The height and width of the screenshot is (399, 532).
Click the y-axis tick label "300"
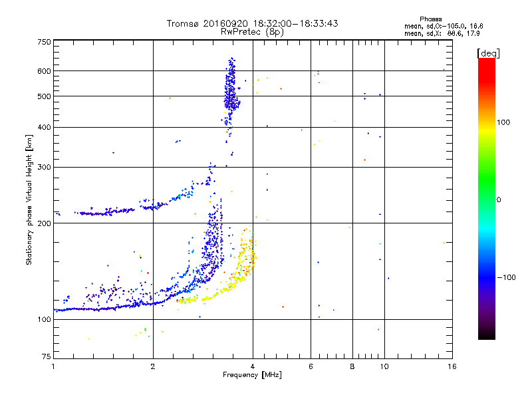(44, 168)
